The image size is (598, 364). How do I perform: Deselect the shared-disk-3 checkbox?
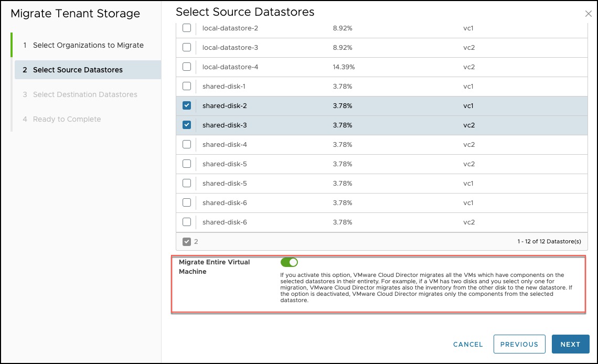tap(187, 125)
